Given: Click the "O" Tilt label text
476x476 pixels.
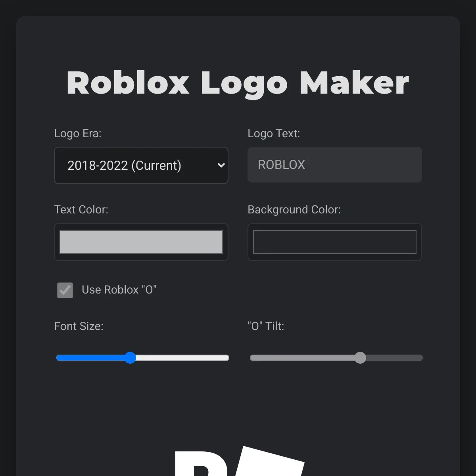Looking at the screenshot, I should click(x=266, y=326).
